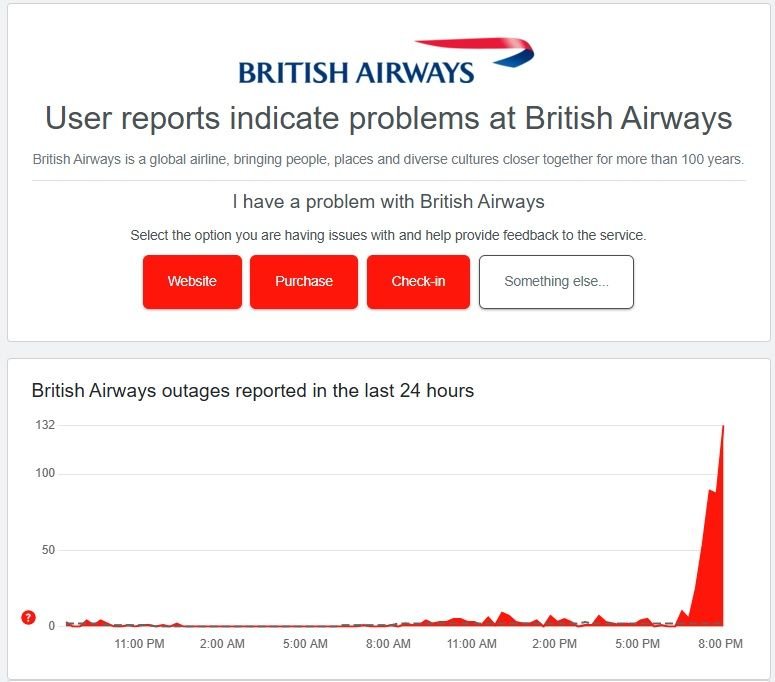
Task: Click the 132 maximum value label
Action: coord(45,425)
